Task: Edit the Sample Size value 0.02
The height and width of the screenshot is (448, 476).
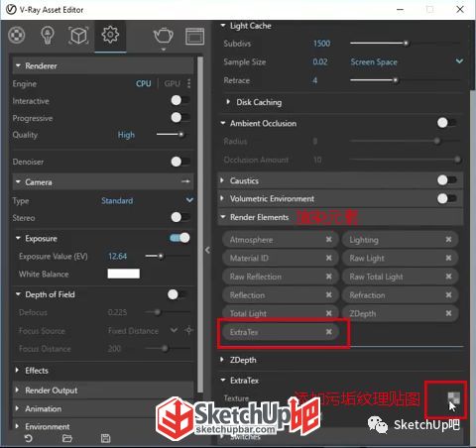Action: pyautogui.click(x=320, y=61)
